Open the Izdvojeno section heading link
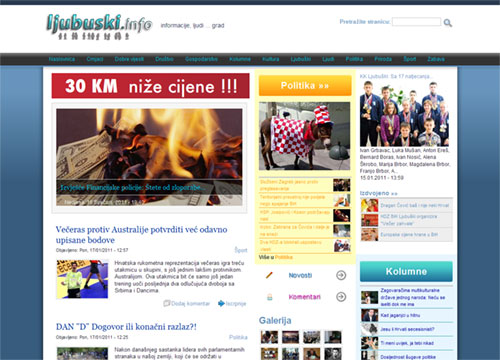 click(x=379, y=193)
